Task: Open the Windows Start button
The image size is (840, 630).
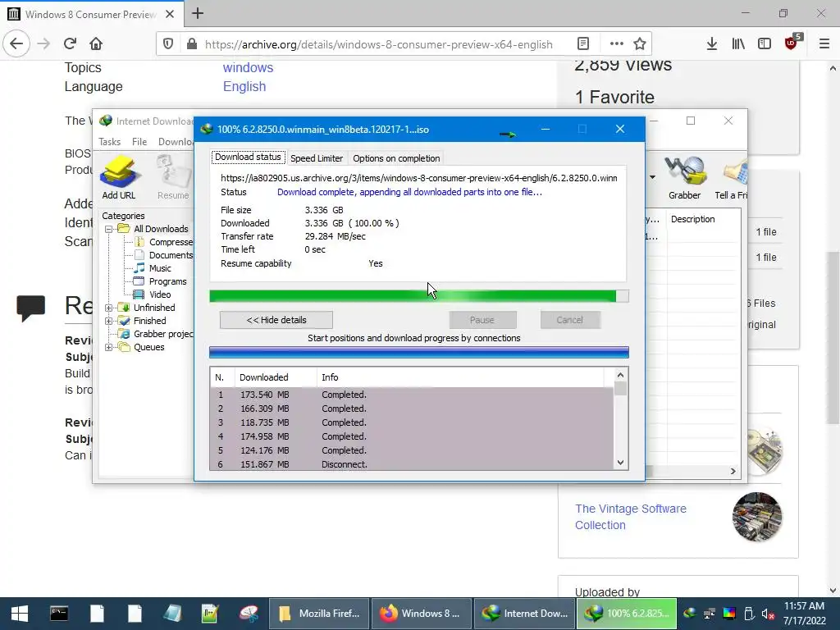Action: [20, 614]
